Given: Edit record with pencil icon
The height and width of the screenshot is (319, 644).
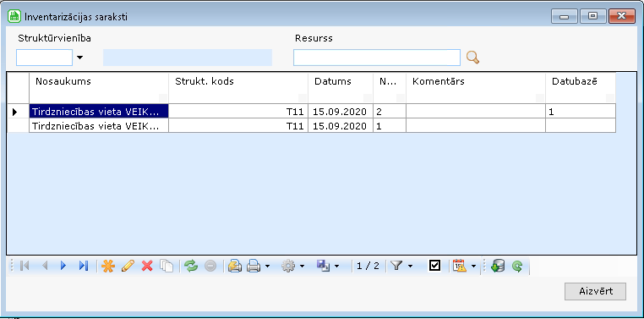Looking at the screenshot, I should tap(128, 267).
